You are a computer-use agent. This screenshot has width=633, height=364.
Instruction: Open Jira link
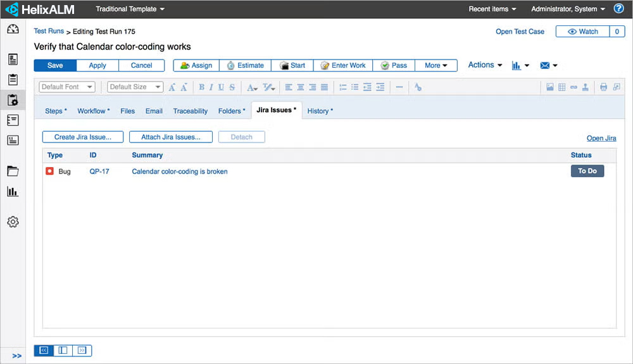601,138
